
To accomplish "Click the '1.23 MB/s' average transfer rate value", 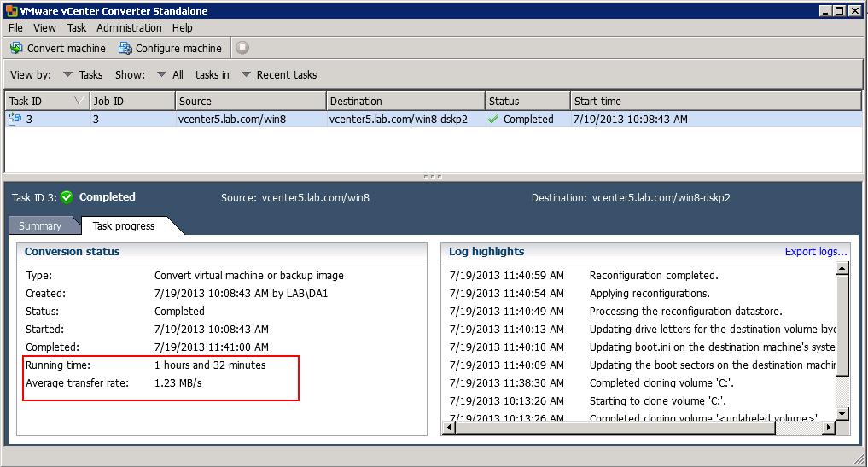I will point(178,382).
